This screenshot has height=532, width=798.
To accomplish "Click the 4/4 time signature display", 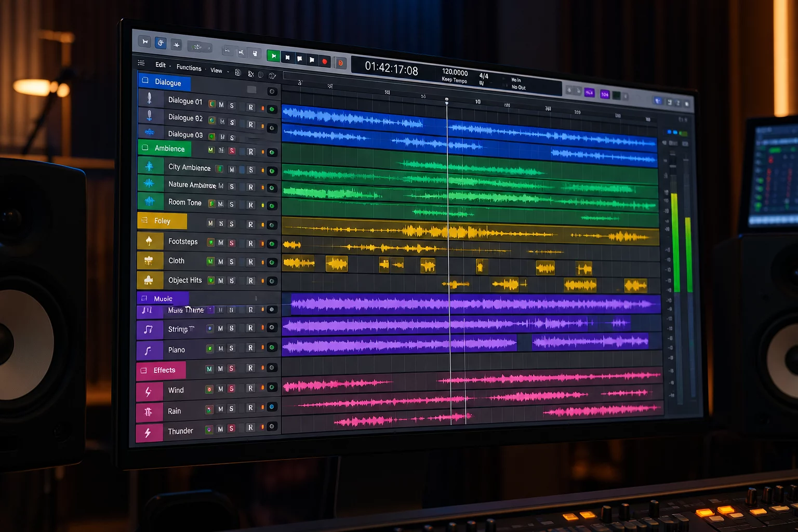I will 484,76.
